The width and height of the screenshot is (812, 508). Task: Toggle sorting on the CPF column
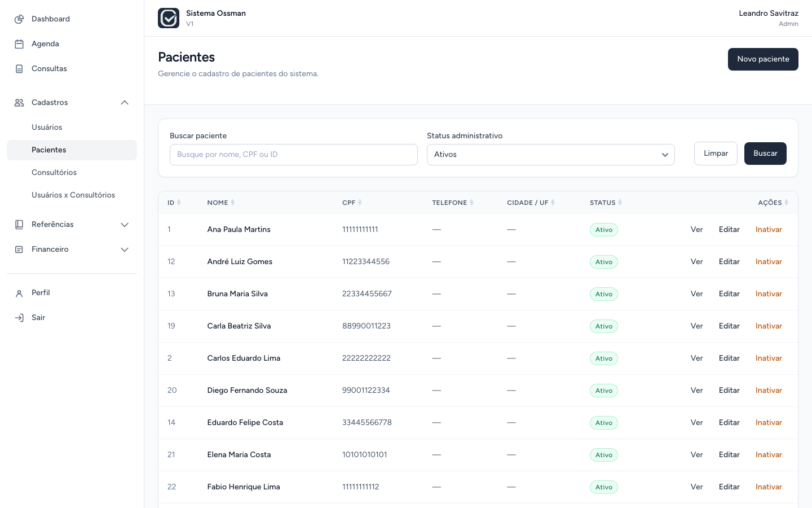(x=360, y=203)
